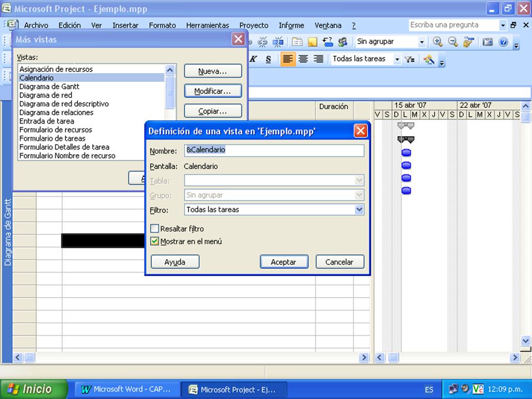Click the formatting toolbar options overflow arrow
Image resolution: width=532 pixels, height=399 pixels.
442,63
